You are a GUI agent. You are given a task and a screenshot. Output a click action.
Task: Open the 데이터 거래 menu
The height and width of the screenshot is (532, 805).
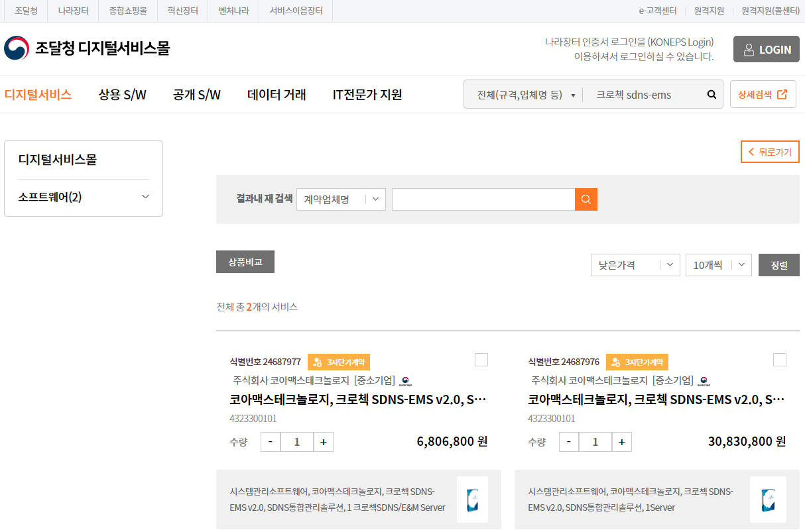[277, 95]
